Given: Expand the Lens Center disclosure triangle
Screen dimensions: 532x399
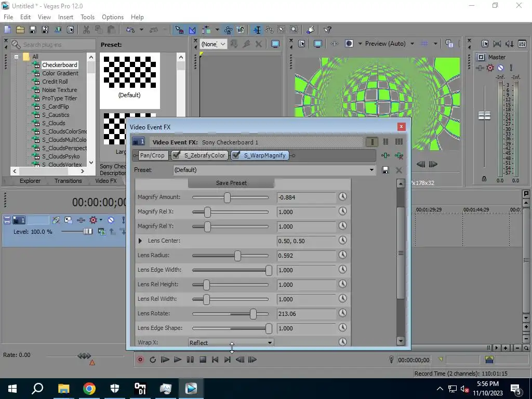Looking at the screenshot, I should (x=140, y=241).
